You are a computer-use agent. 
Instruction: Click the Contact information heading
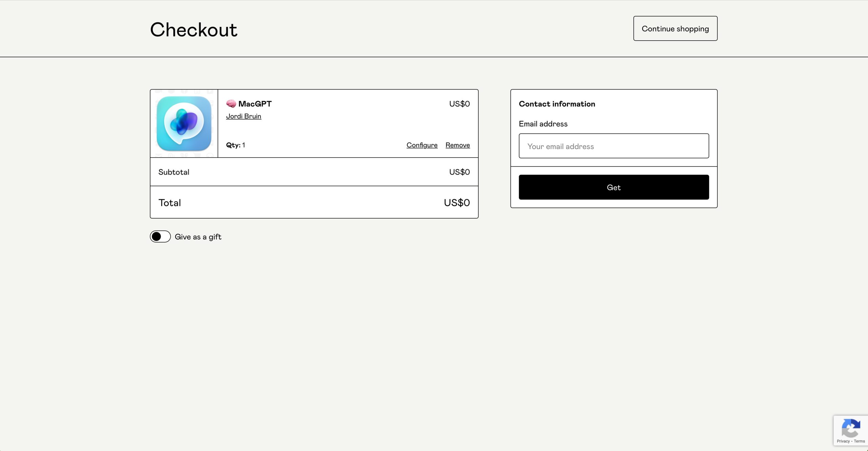click(557, 104)
